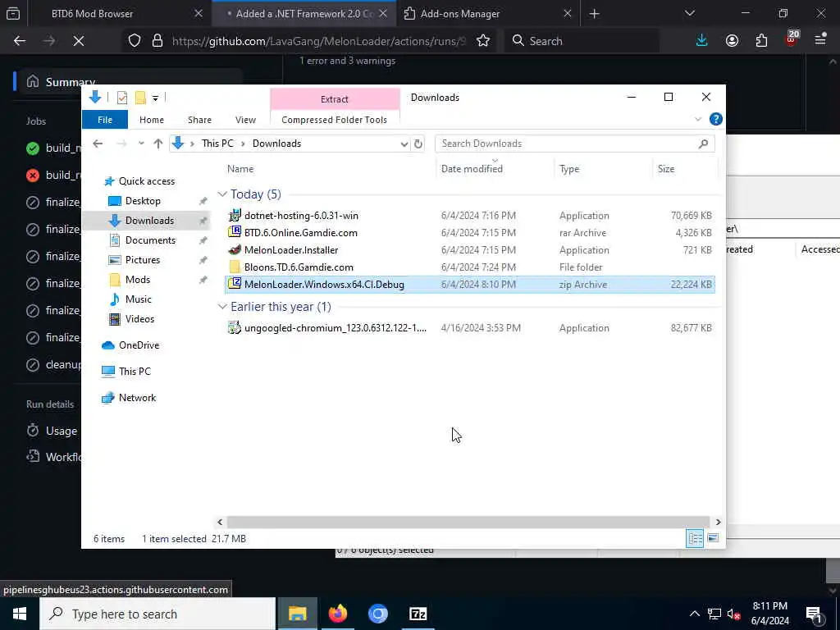The height and width of the screenshot is (630, 840).
Task: Collapse the Earlier this year group
Action: [x=222, y=307]
